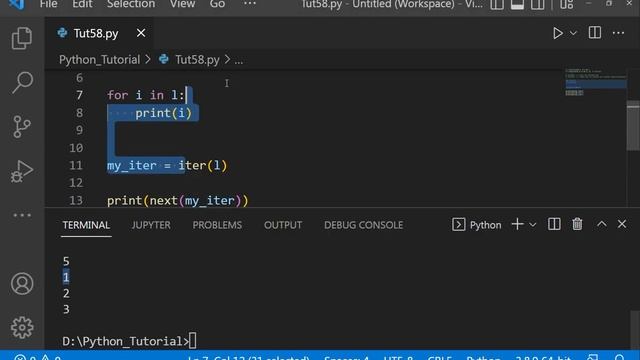This screenshot has height=360, width=640.
Task: Toggle the secondary side bar layout icon
Action: pos(538,4)
